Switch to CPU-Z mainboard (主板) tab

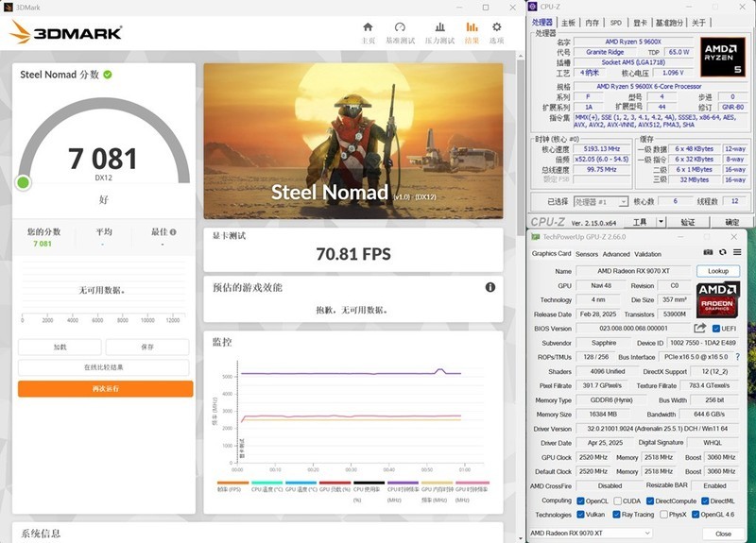coord(568,23)
